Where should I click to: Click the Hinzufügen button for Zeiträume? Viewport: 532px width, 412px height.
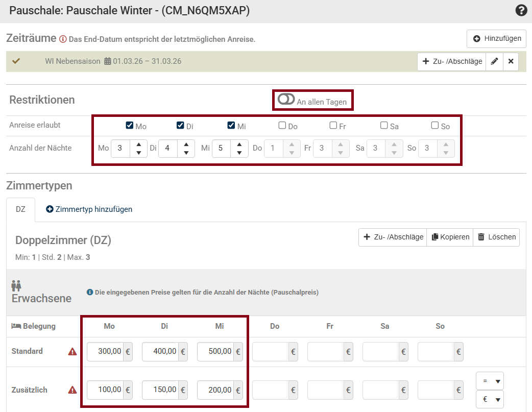point(496,39)
